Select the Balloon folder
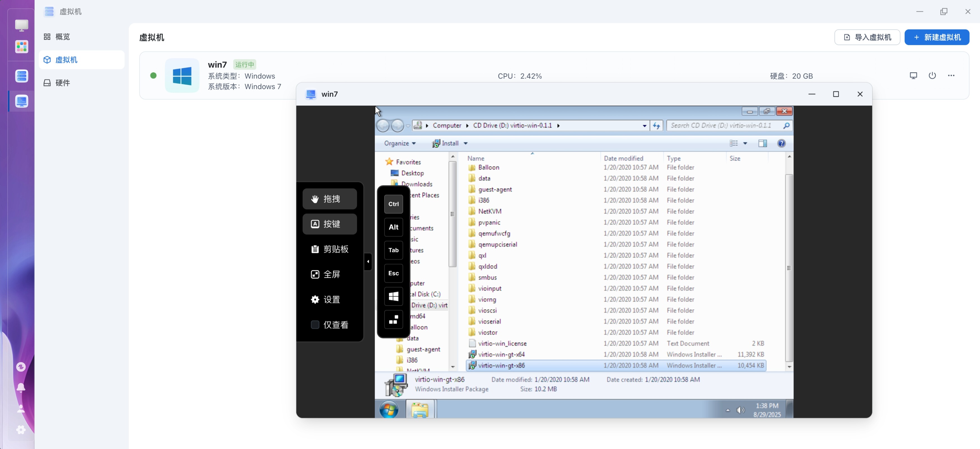Screen dimensions: 980x449 (489, 167)
